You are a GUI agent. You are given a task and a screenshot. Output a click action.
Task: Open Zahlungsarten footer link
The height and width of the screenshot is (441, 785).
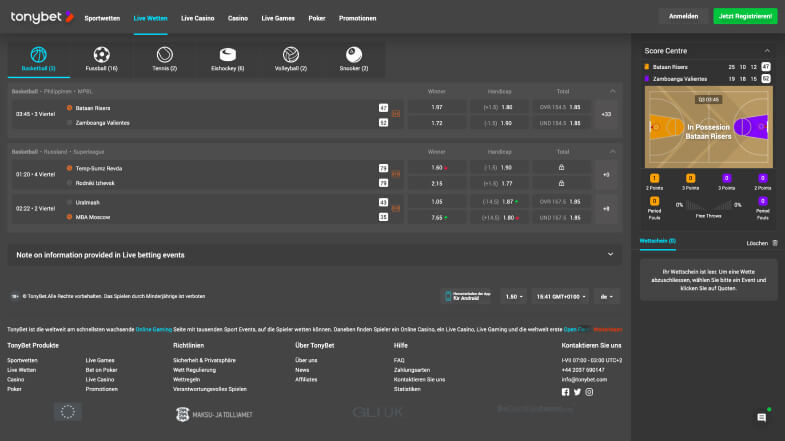(412, 370)
